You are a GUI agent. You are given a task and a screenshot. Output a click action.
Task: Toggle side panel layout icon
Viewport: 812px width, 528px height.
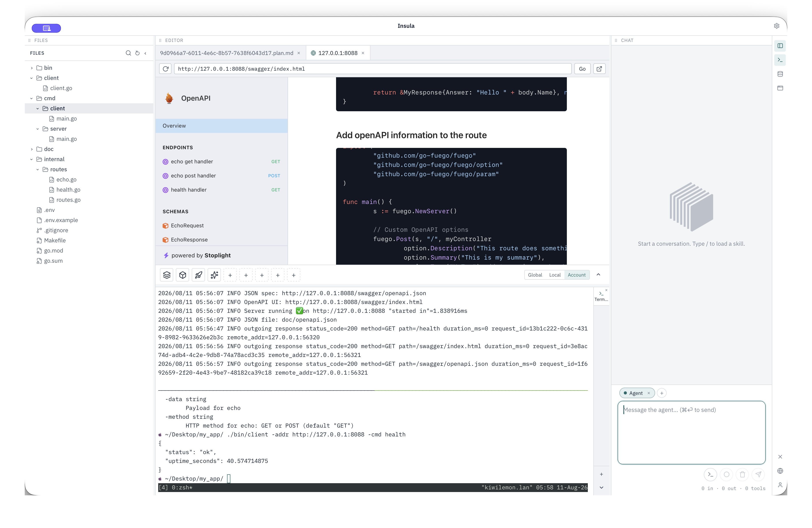tap(780, 46)
